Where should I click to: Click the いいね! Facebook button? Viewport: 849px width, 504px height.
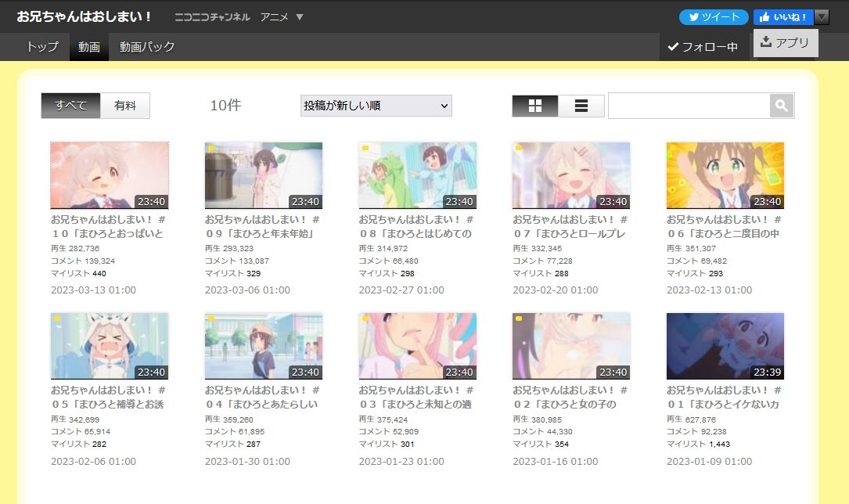tap(783, 17)
